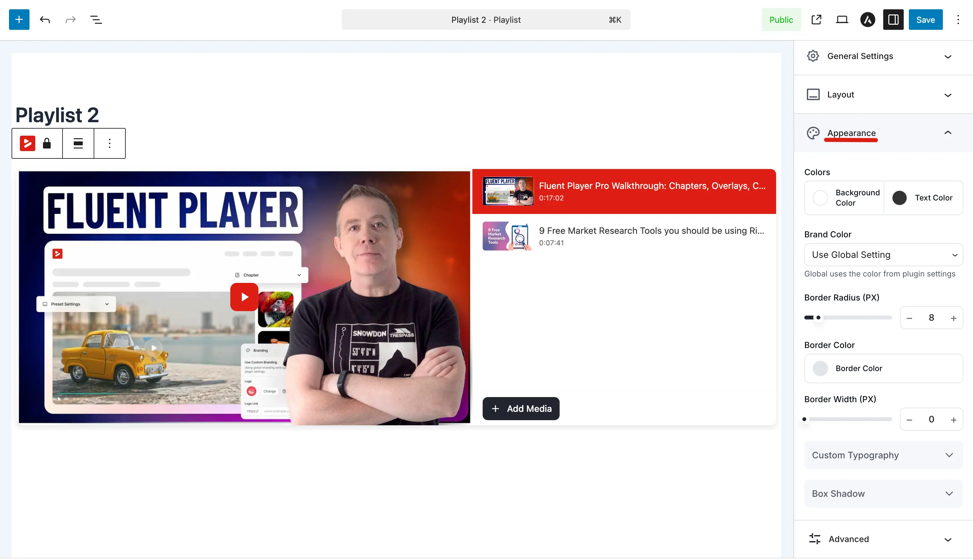Collapse the Appearance section
973x560 pixels.
pyautogui.click(x=883, y=133)
